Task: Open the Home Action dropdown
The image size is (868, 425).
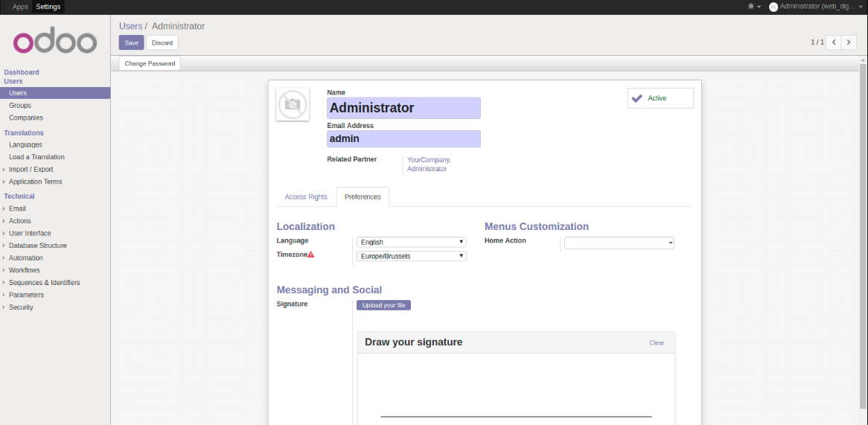Action: click(619, 243)
